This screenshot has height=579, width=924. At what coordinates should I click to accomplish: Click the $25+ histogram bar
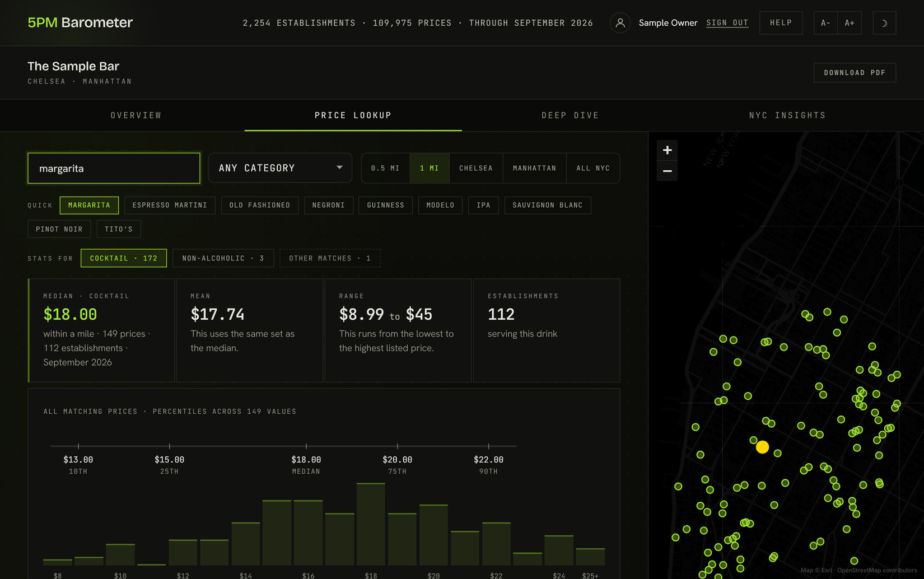click(590, 557)
